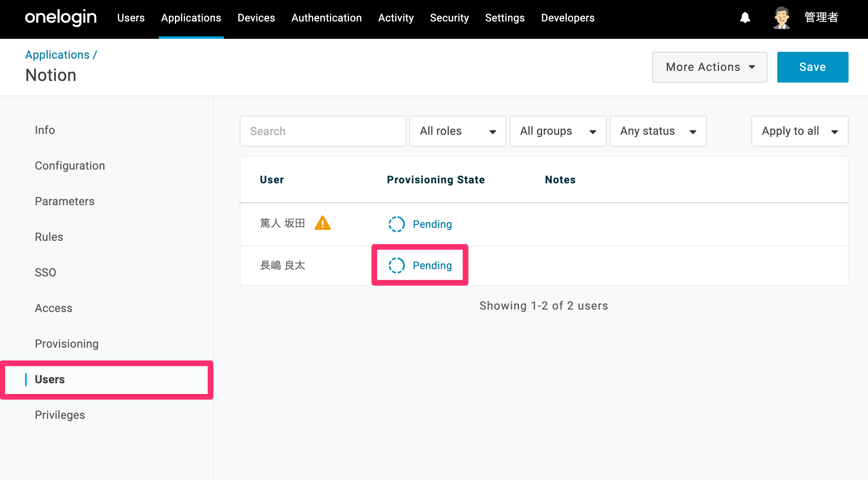Click the administrator avatar picture
Image resolution: width=868 pixels, height=480 pixels.
[x=782, y=18]
